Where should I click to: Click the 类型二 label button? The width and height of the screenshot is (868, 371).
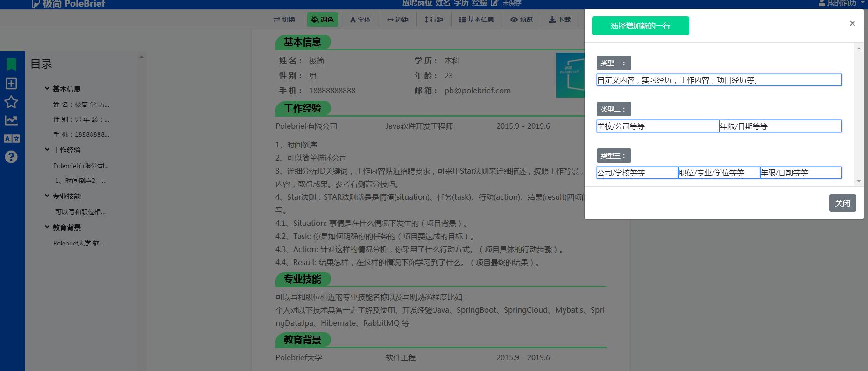614,109
